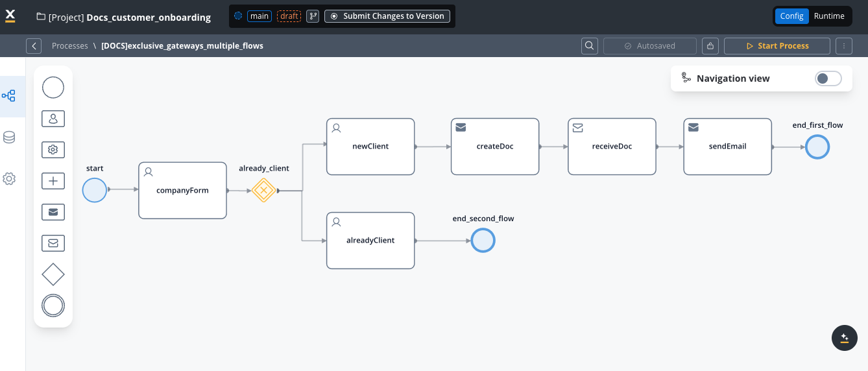Select the end_second_flow end event
The image size is (868, 371).
[483, 241]
